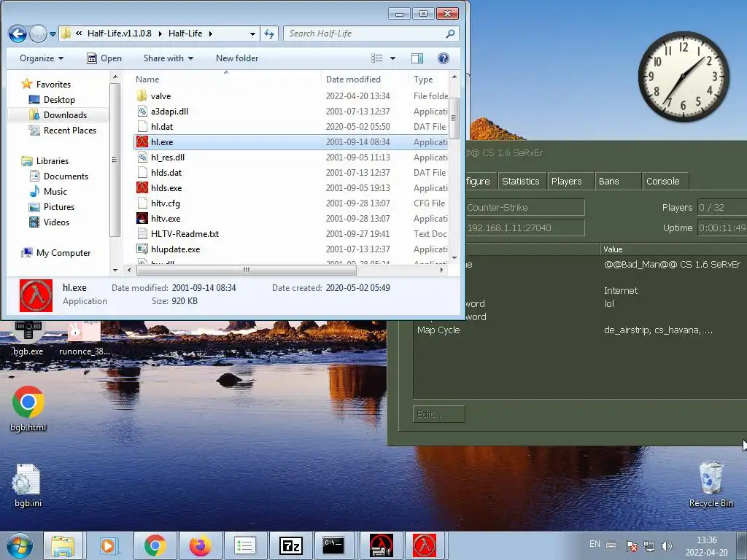Open 7-Zip from the taskbar

[x=290, y=545]
